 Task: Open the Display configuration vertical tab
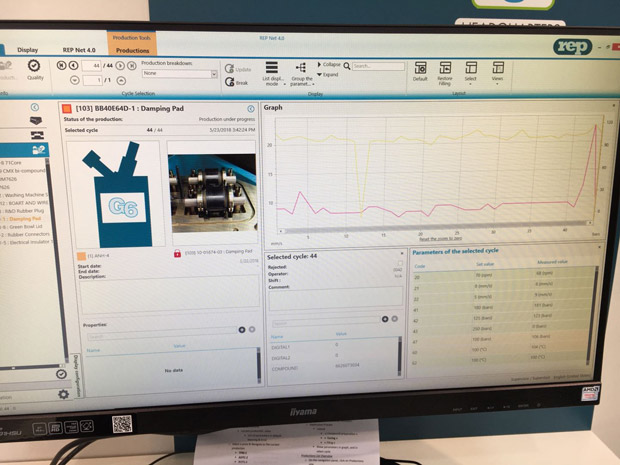click(77, 376)
